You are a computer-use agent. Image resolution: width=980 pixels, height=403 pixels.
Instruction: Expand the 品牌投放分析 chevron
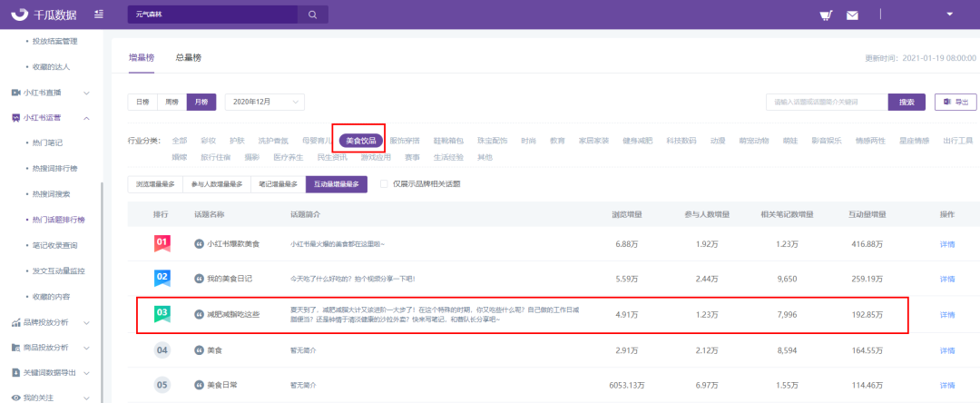(87, 322)
